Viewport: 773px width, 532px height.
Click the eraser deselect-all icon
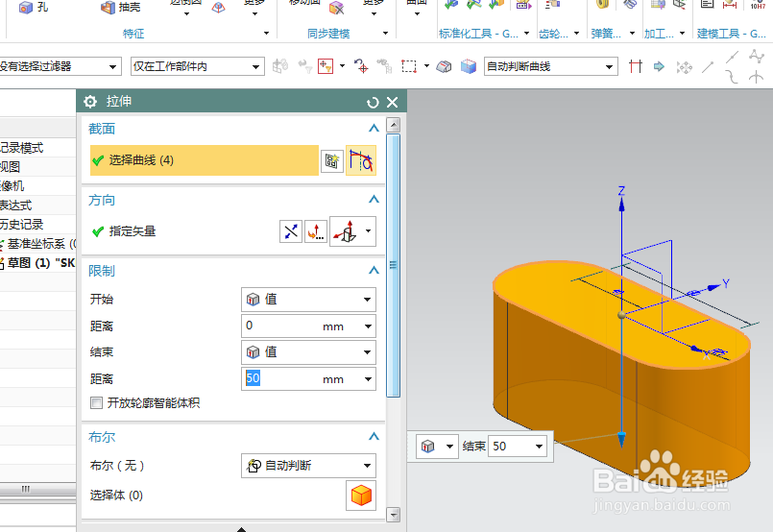coord(444,66)
